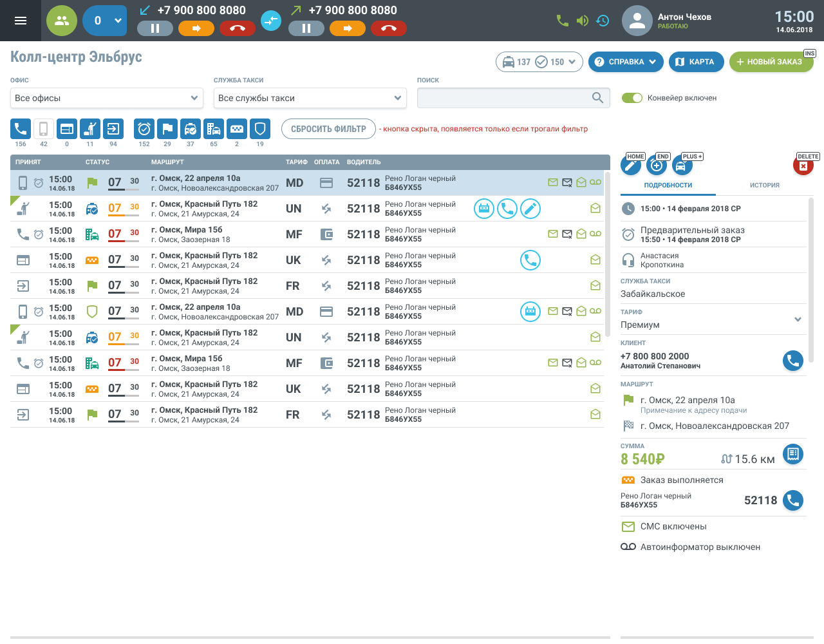
Task: Select the Подробности tab
Action: 668,185
